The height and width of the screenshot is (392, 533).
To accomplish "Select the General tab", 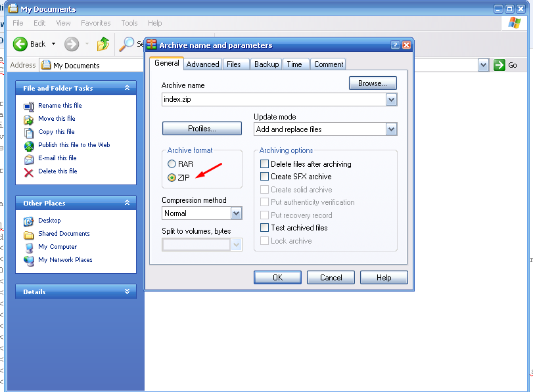I will [166, 63].
